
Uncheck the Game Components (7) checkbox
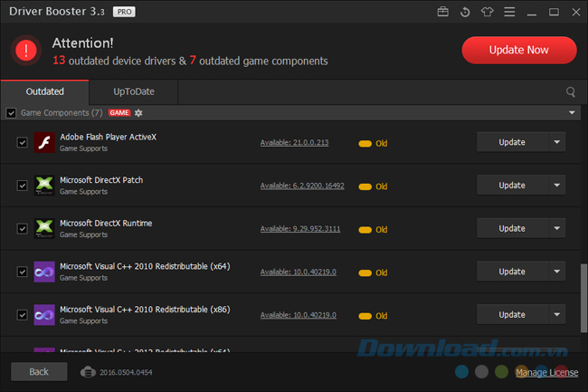click(11, 113)
